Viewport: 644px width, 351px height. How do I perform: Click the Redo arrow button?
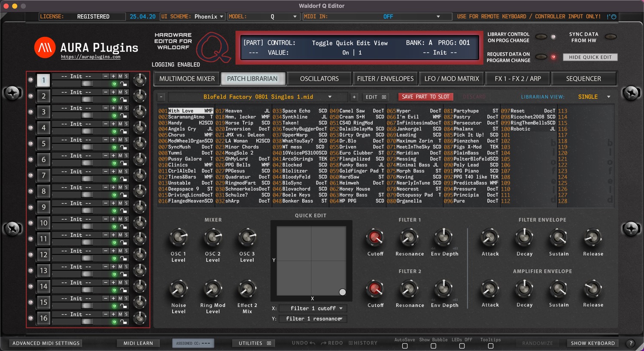click(331, 343)
